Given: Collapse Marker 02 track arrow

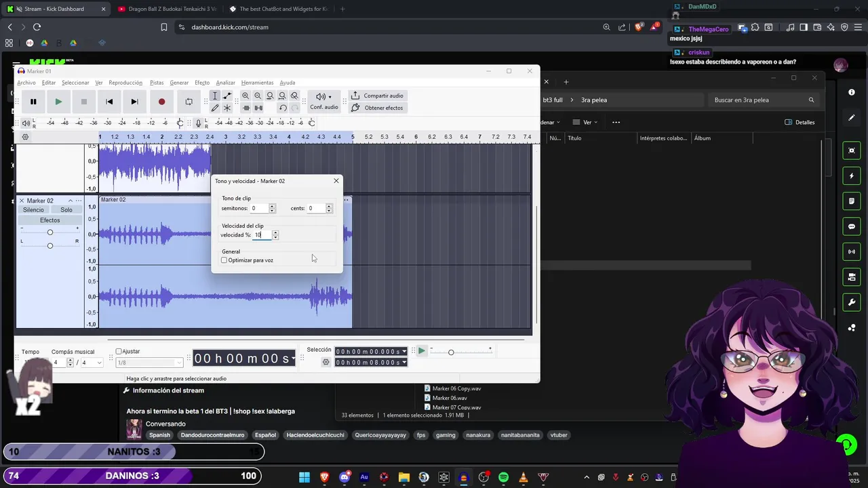Looking at the screenshot, I should 70,201.
